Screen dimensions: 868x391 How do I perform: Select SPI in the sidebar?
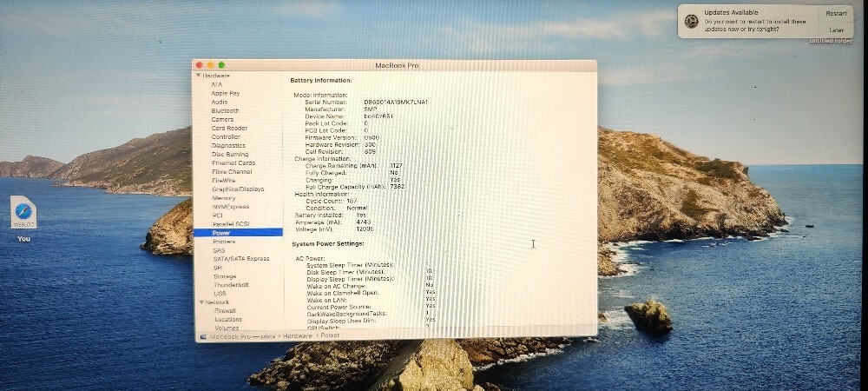[x=218, y=268]
